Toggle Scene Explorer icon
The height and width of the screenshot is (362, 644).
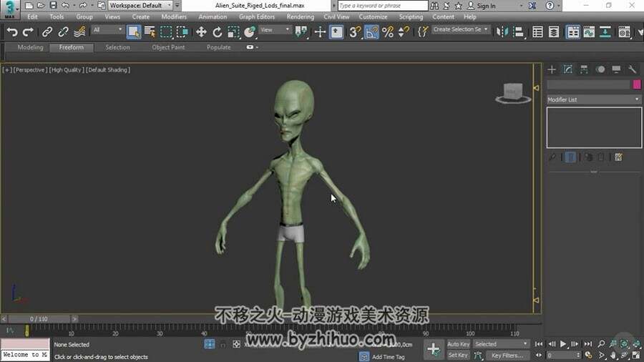coord(537,31)
